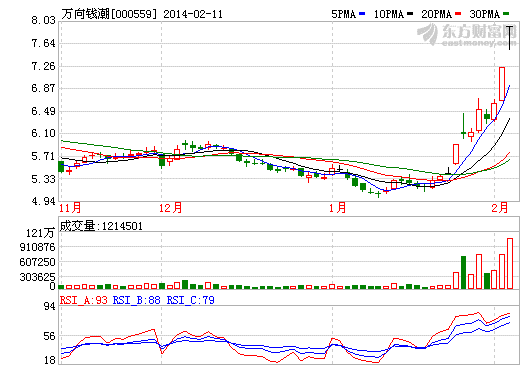
Task: Click the blue 5PMA legend color swatch
Action: pyautogui.click(x=362, y=14)
